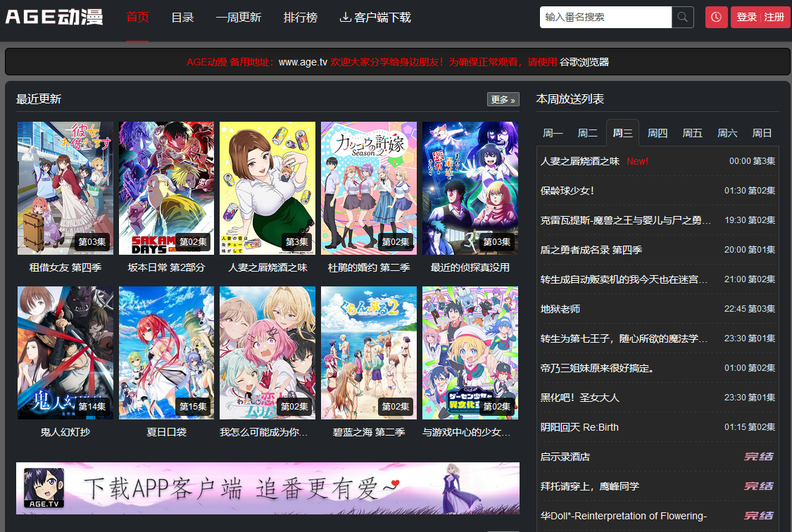The height and width of the screenshot is (532, 792).
Task: Click the AGE.TV app banner
Action: pos(268,488)
